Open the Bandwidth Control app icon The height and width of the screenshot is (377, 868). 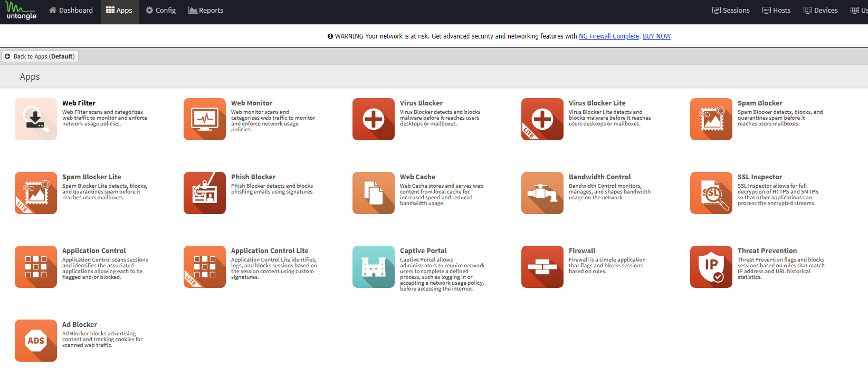point(542,193)
